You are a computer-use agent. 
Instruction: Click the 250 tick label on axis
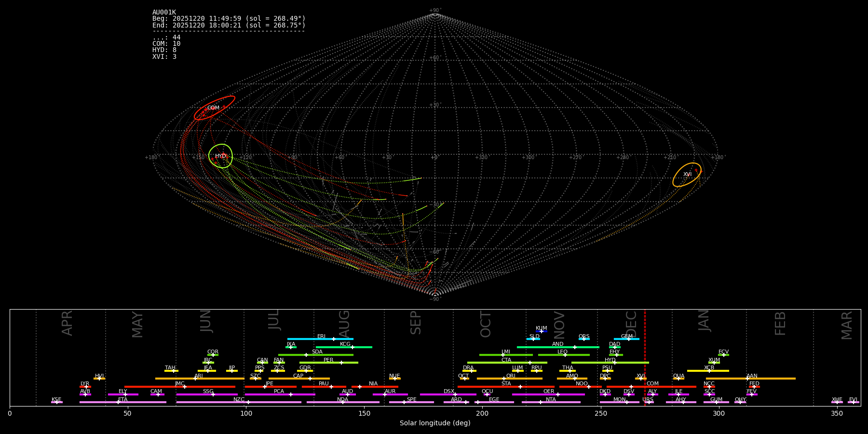pos(600,414)
